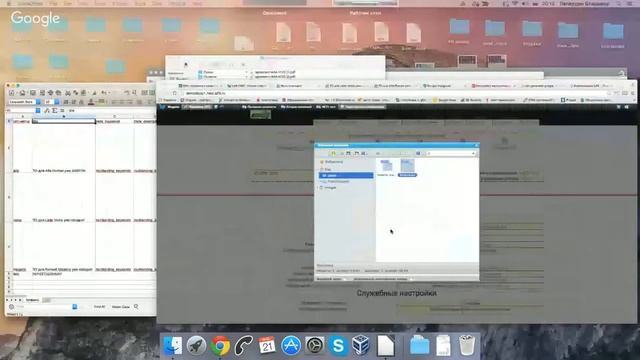Viewport: 640px width, 360px height.
Task: Select the sheet tab at spreadsheet bottom
Action: 32,300
